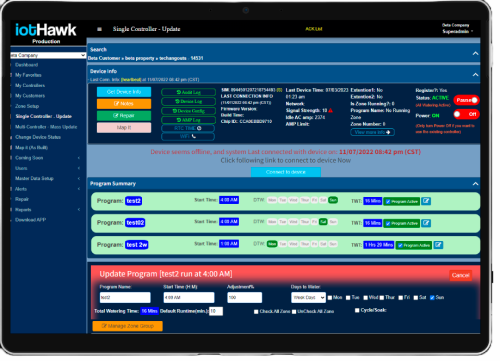500x362 pixels.
Task: Open Multi Controller - Mass Update page
Action: point(46,127)
